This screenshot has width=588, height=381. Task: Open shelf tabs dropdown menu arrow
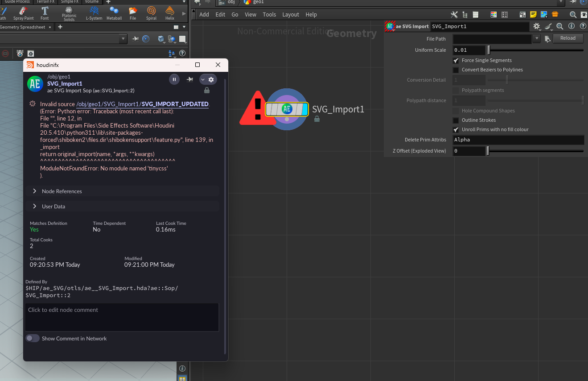pyautogui.click(x=184, y=2)
